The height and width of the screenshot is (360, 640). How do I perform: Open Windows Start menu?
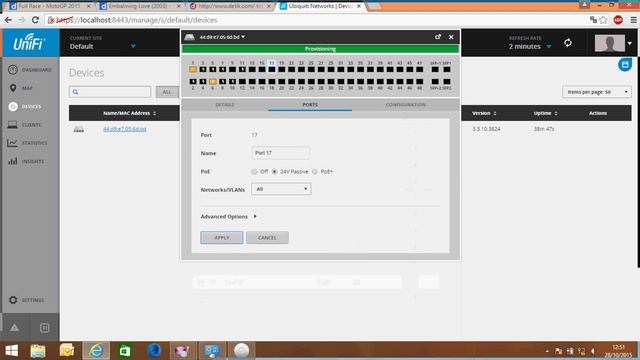[11, 351]
